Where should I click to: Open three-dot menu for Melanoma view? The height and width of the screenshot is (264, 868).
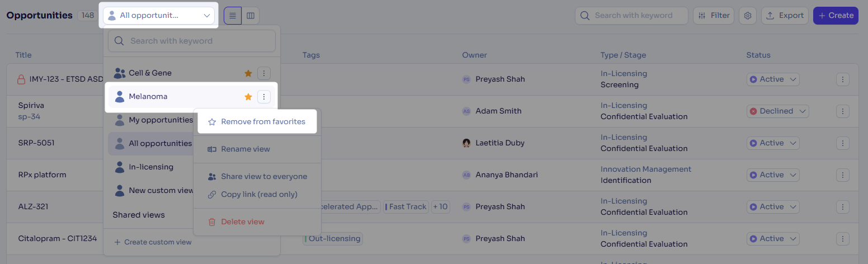click(264, 97)
